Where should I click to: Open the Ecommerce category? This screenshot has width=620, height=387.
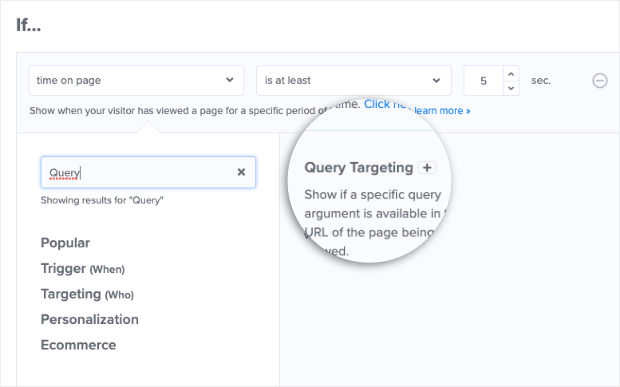(x=78, y=345)
